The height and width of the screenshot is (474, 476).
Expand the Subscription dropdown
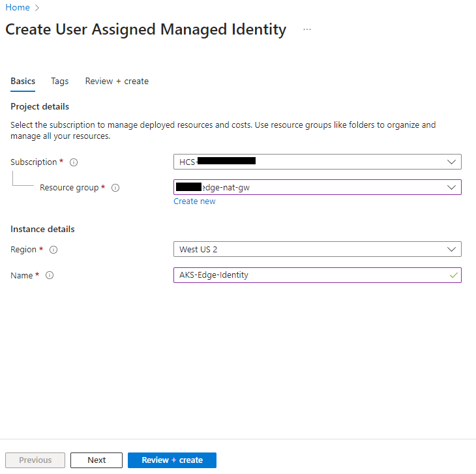pos(318,162)
